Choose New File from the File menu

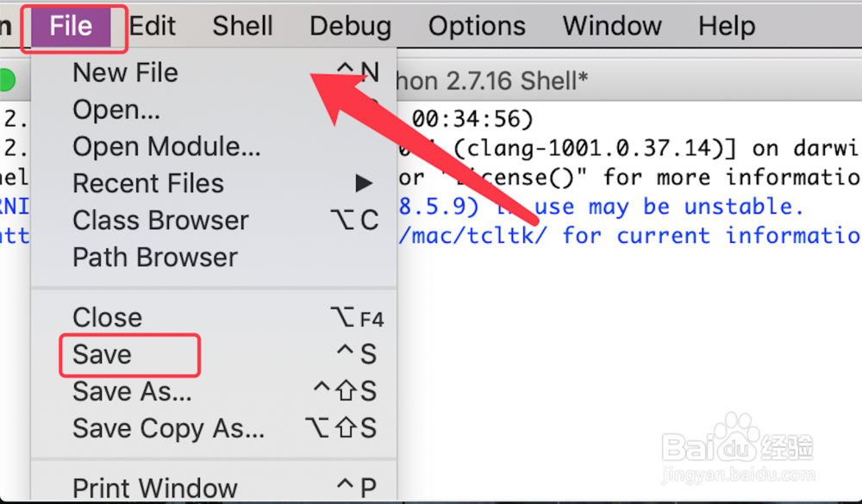click(x=214, y=72)
